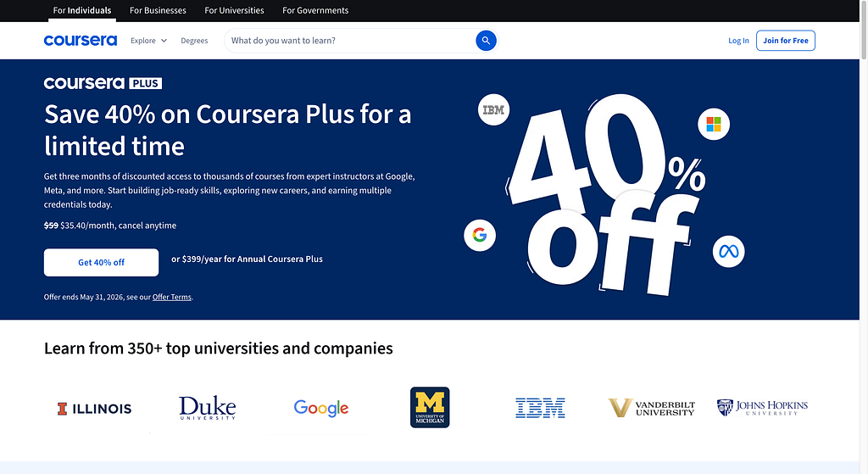
Task: Click the Google G circle in banner
Action: [480, 236]
